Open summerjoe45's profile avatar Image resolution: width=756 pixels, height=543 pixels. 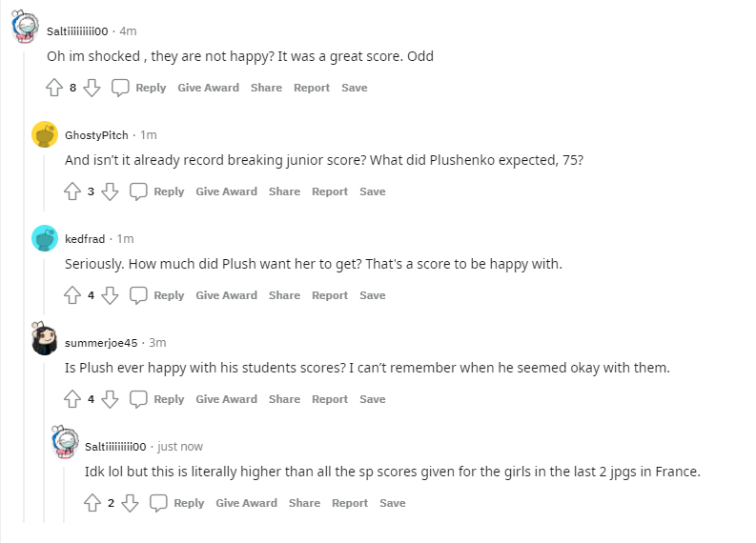coord(44,340)
